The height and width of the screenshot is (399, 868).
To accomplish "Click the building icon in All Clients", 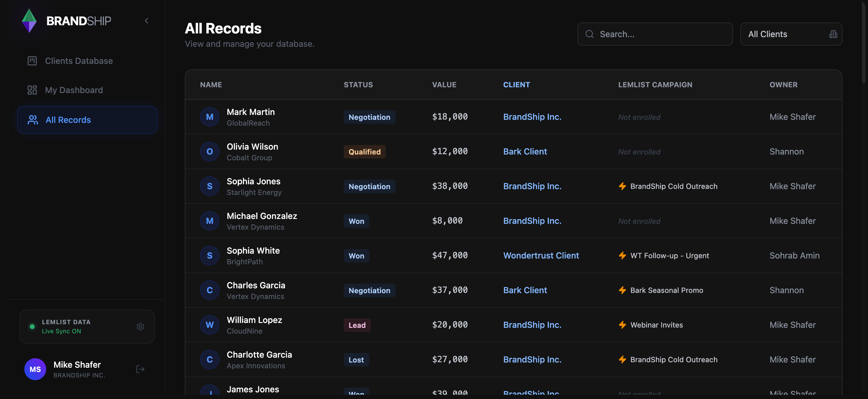I will [x=833, y=34].
